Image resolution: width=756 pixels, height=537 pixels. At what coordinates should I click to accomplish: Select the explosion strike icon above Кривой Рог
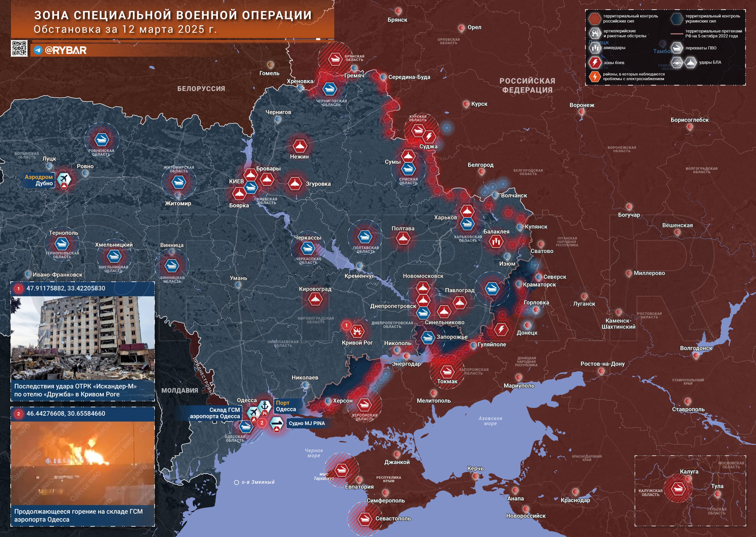[357, 331]
